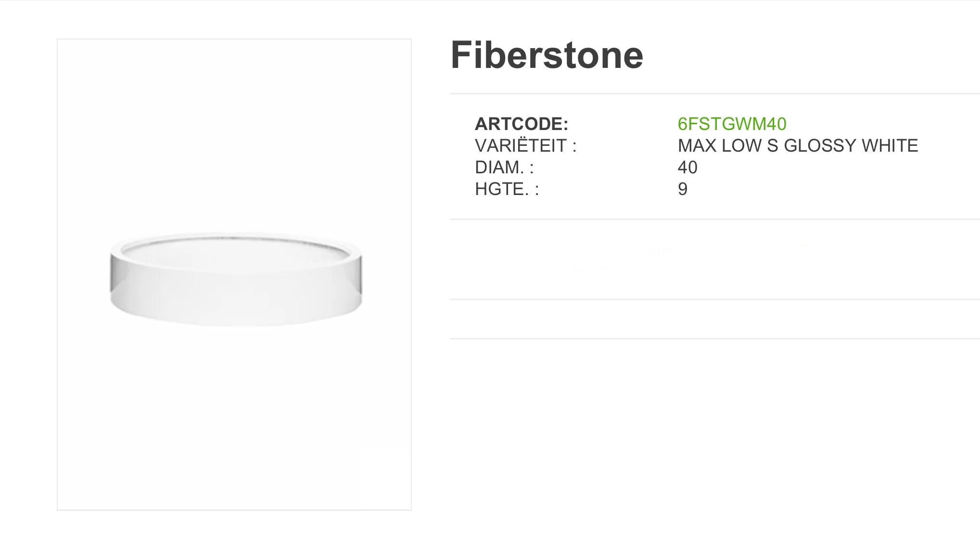Click the blank area above the planter in the image frame
The width and height of the screenshot is (980, 533).
coord(234,135)
